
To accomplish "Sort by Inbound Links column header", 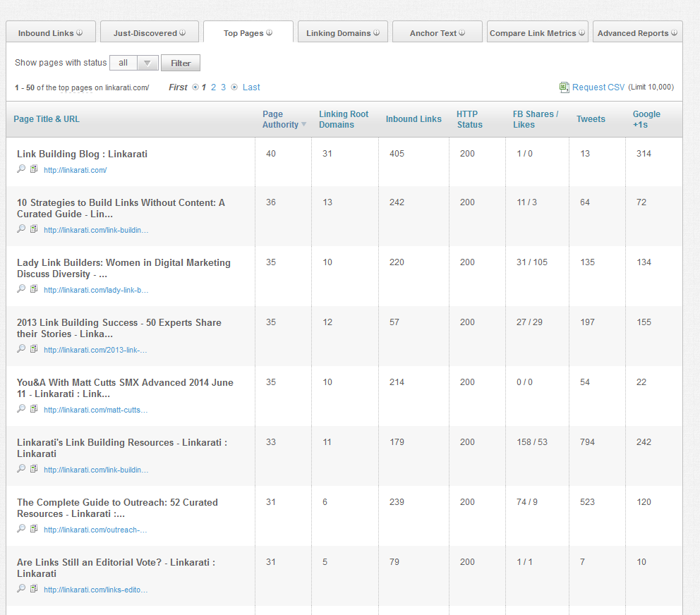I will (414, 119).
